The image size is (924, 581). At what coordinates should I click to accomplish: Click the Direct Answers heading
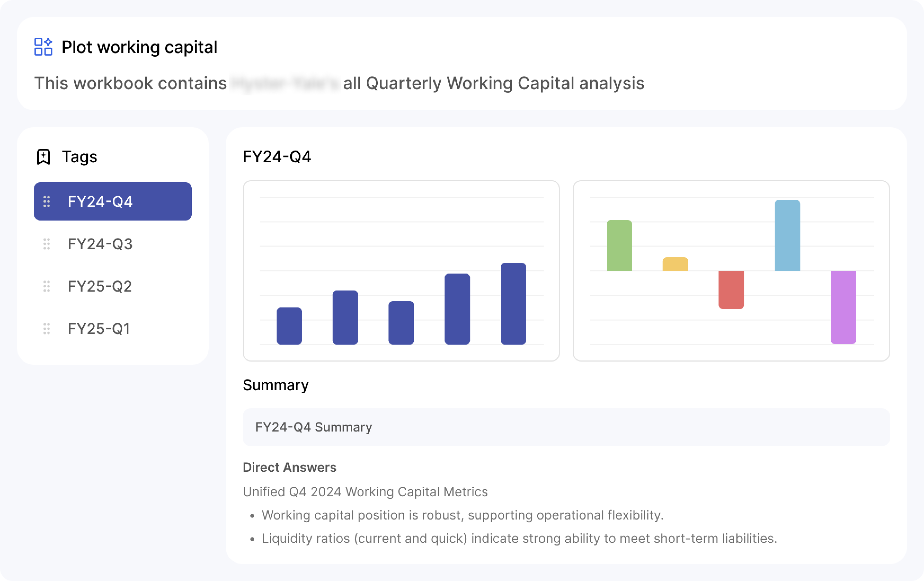(289, 467)
